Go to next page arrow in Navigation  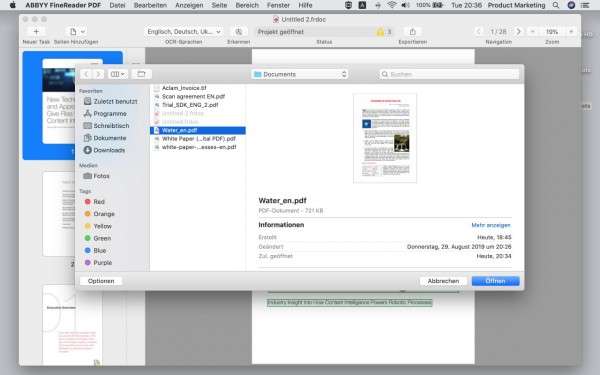pos(518,31)
